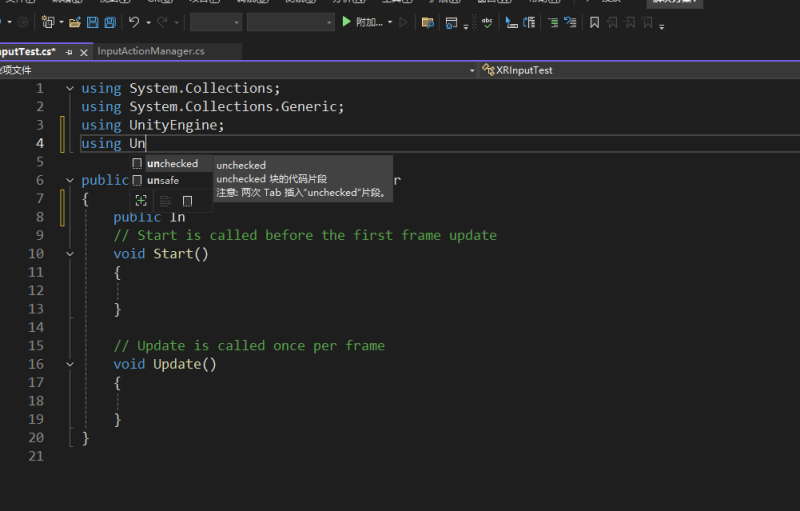The image size is (800, 511).
Task: Click the Open File folder icon
Action: [77, 22]
